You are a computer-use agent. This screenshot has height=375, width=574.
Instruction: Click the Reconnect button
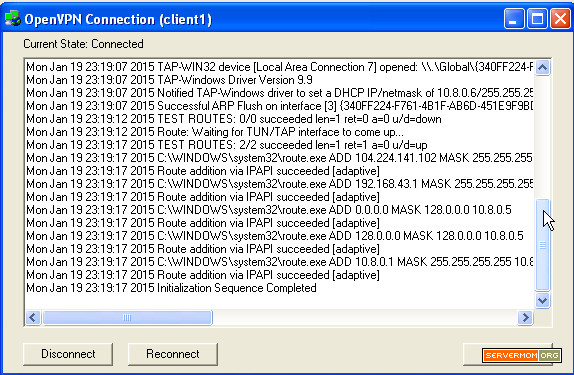tap(173, 354)
